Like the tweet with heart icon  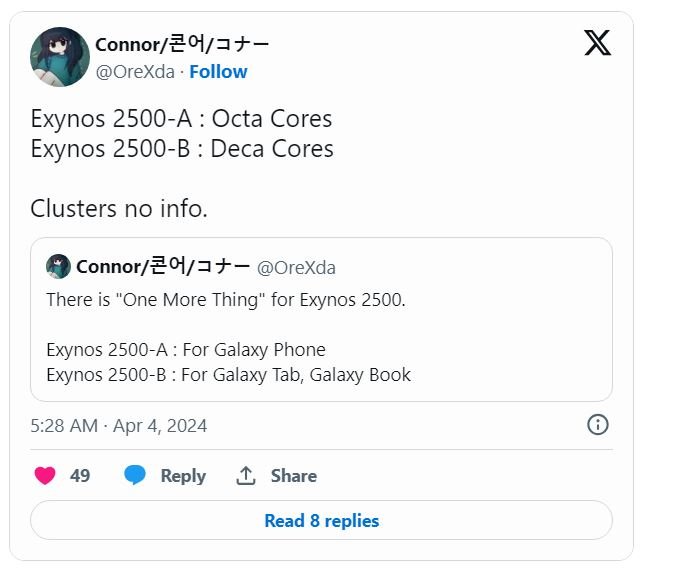(x=45, y=476)
